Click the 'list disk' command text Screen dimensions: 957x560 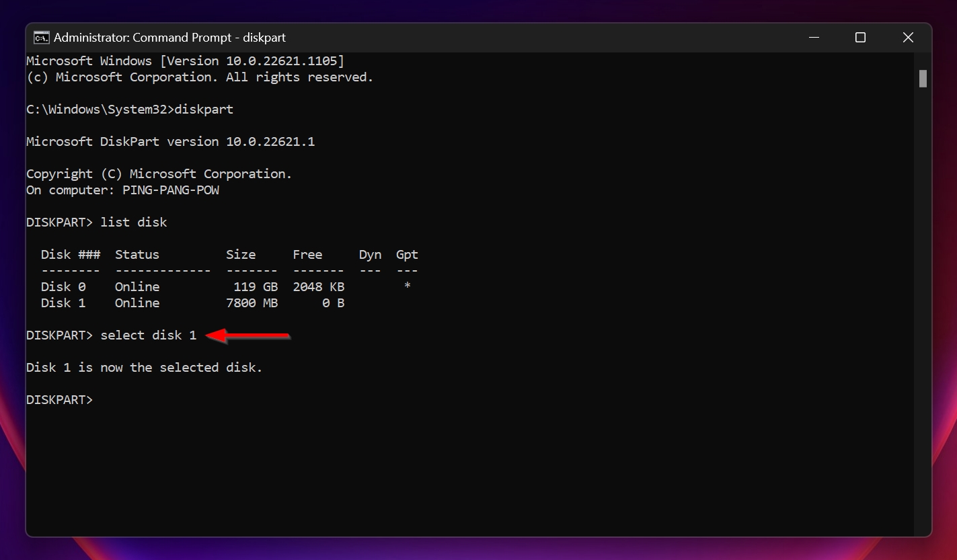pyautogui.click(x=134, y=223)
